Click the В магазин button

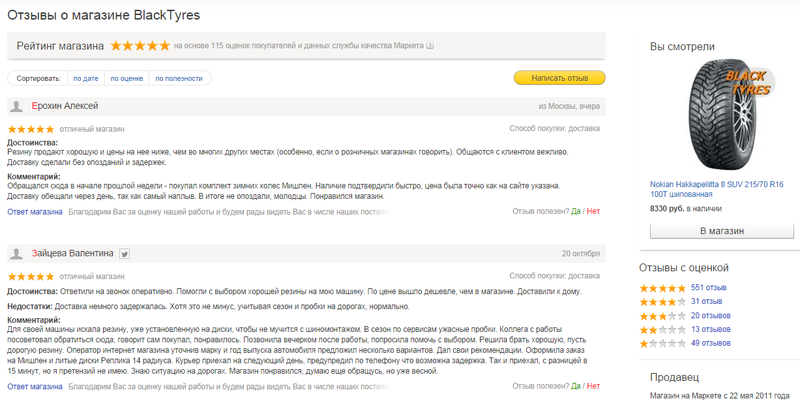tap(721, 231)
